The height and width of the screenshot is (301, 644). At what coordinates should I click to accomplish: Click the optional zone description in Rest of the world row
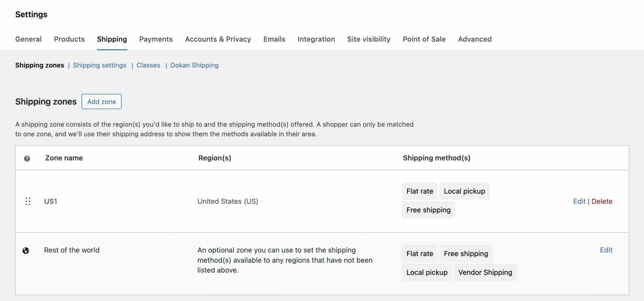click(285, 260)
